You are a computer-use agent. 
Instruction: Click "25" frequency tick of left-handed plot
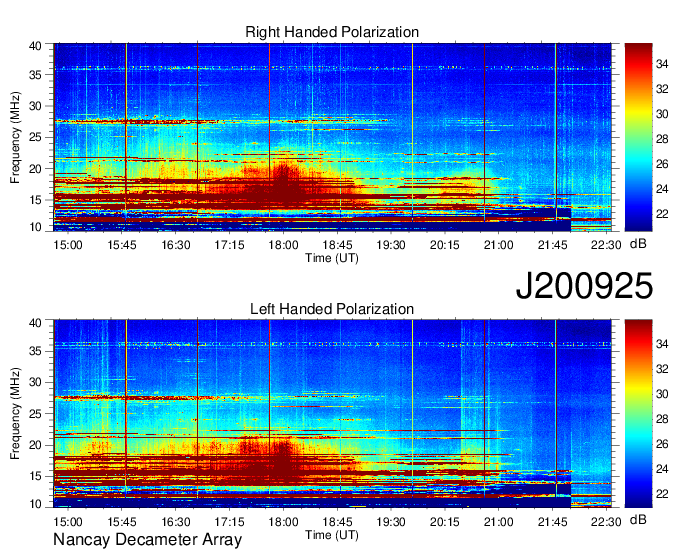click(36, 414)
